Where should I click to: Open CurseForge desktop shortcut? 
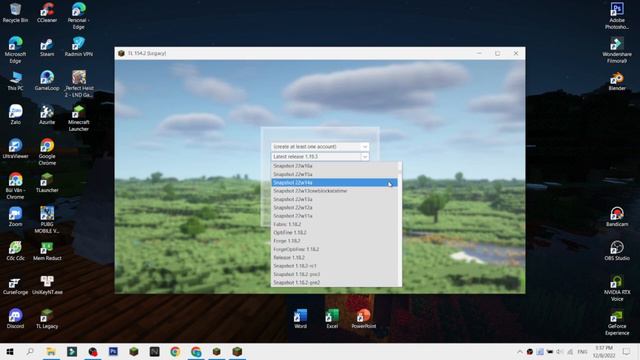15,285
